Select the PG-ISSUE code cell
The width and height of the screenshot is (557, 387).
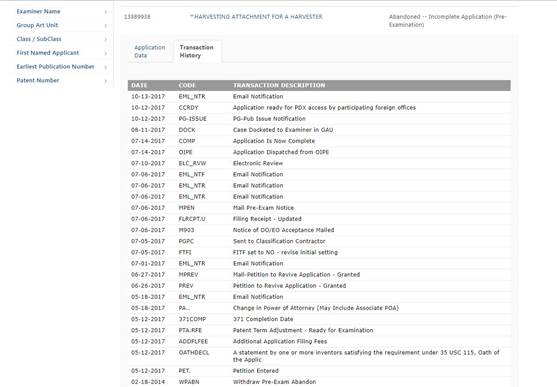pos(193,119)
